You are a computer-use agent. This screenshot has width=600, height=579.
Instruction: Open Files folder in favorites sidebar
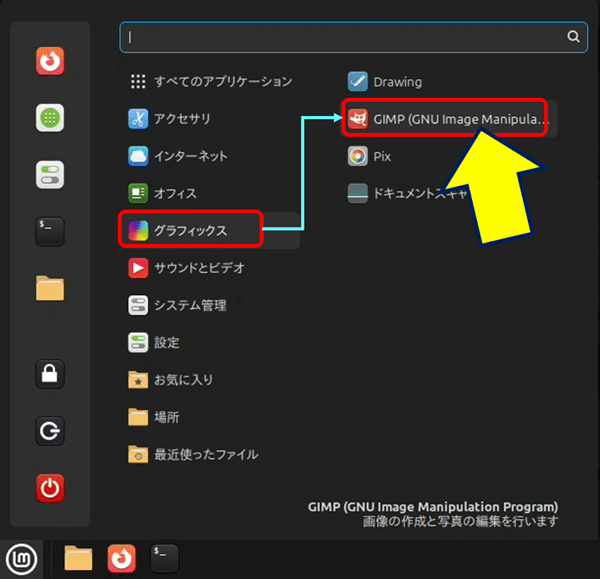[x=50, y=288]
